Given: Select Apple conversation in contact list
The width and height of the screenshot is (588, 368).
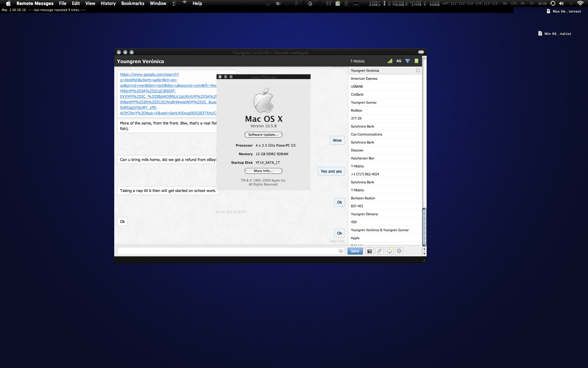Looking at the screenshot, I should [x=385, y=238].
